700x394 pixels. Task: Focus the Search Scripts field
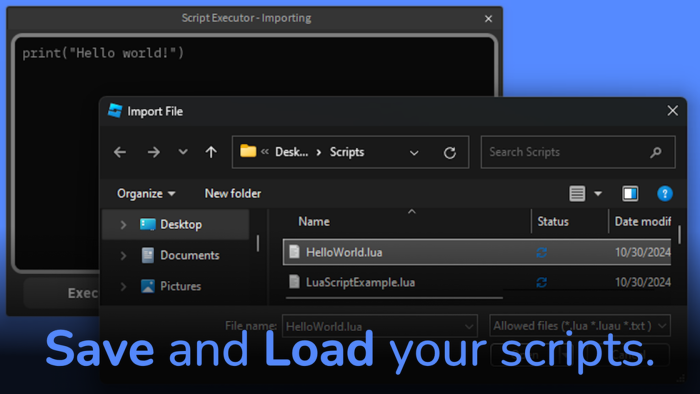pyautogui.click(x=578, y=152)
